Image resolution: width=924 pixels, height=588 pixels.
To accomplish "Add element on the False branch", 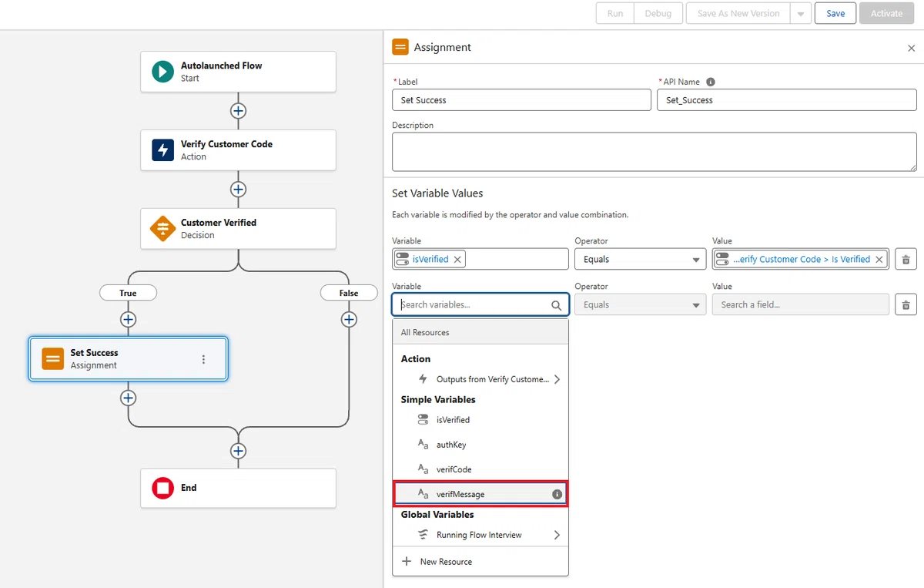I will pyautogui.click(x=349, y=319).
